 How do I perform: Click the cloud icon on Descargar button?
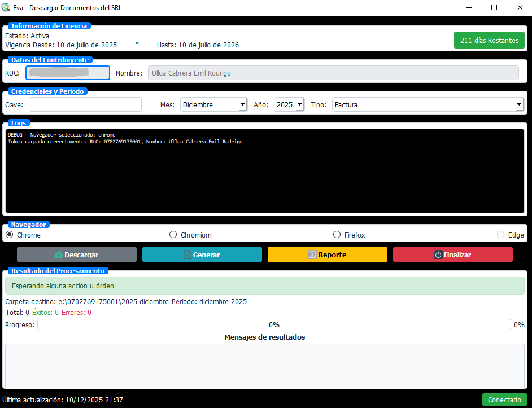tap(58, 255)
